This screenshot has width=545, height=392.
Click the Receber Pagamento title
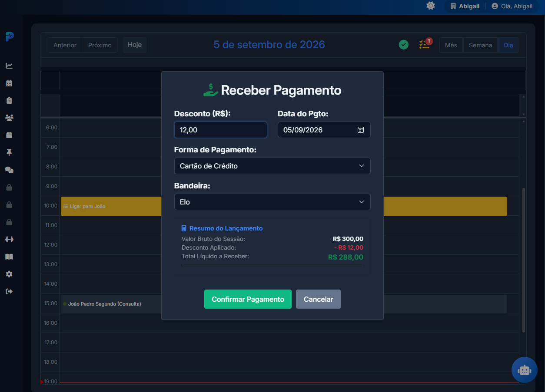coord(281,90)
